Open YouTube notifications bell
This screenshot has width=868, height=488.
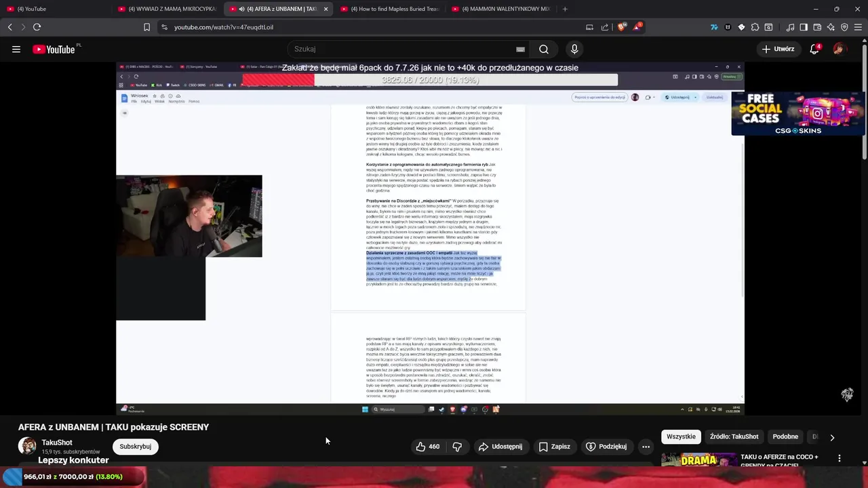coord(814,49)
